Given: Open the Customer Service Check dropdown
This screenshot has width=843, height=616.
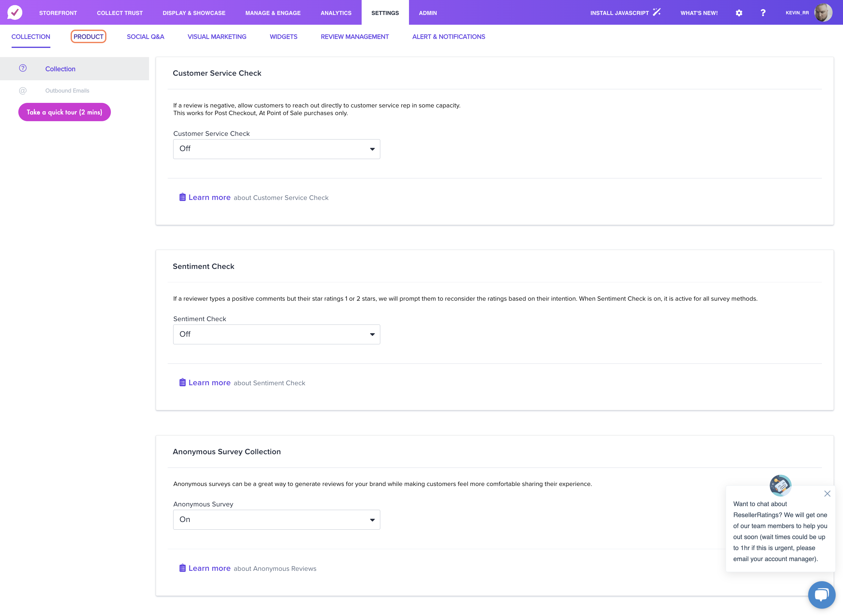Looking at the screenshot, I should 276,149.
